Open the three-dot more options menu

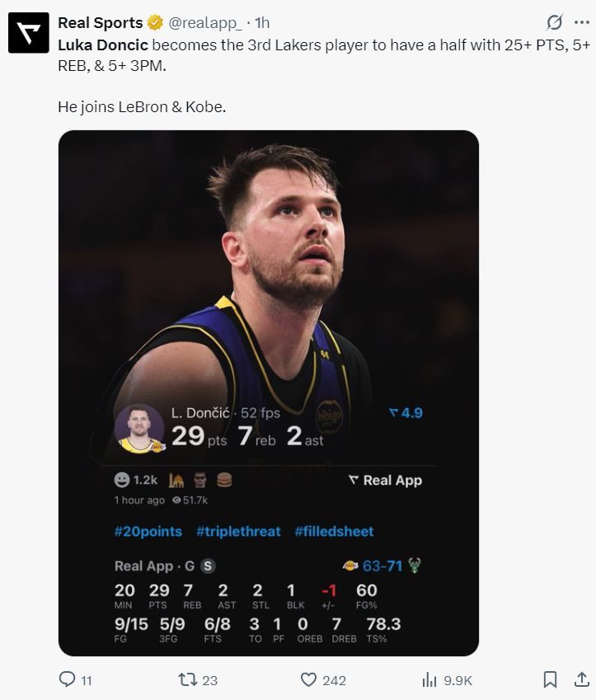click(581, 22)
